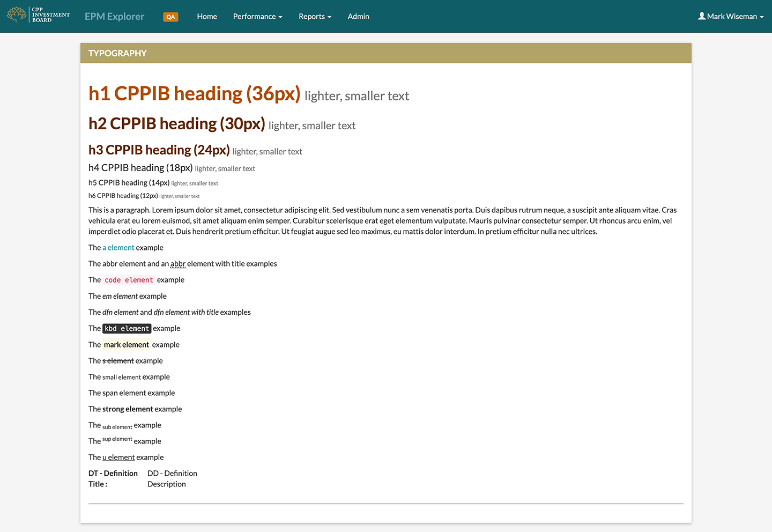Click the CPP Investment Board logo

(x=38, y=15)
